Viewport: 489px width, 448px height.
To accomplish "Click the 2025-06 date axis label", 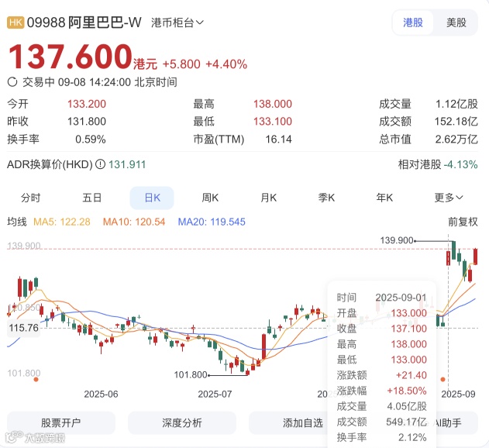I will coord(101,394).
